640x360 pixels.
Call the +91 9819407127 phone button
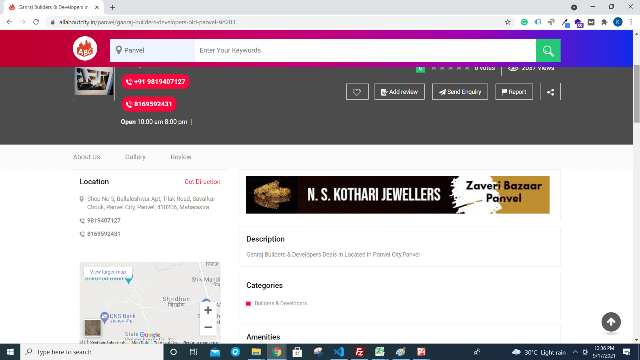click(156, 82)
